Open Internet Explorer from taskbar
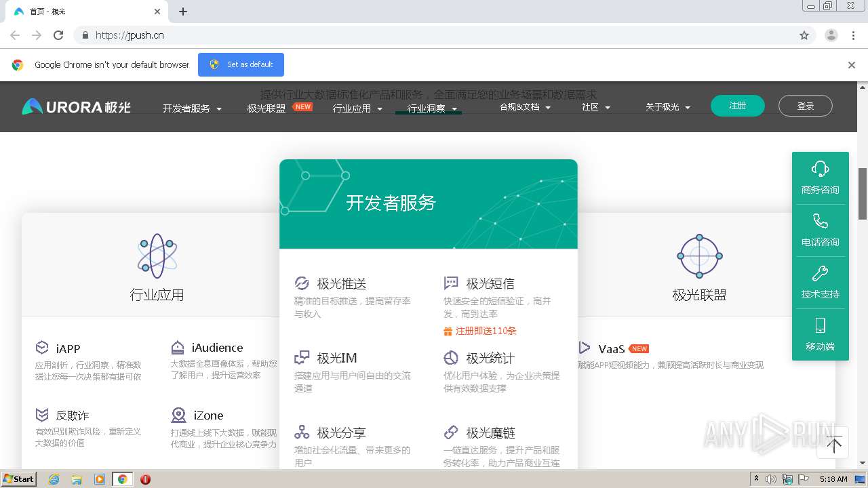Viewport: 868px width, 488px height. pyautogui.click(x=54, y=479)
